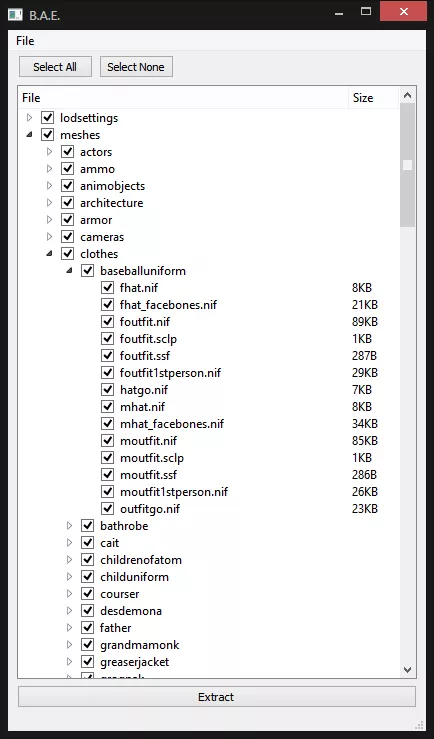Screen dimensions: 434x739
Task: Click the Select All button
Action: (55, 66)
